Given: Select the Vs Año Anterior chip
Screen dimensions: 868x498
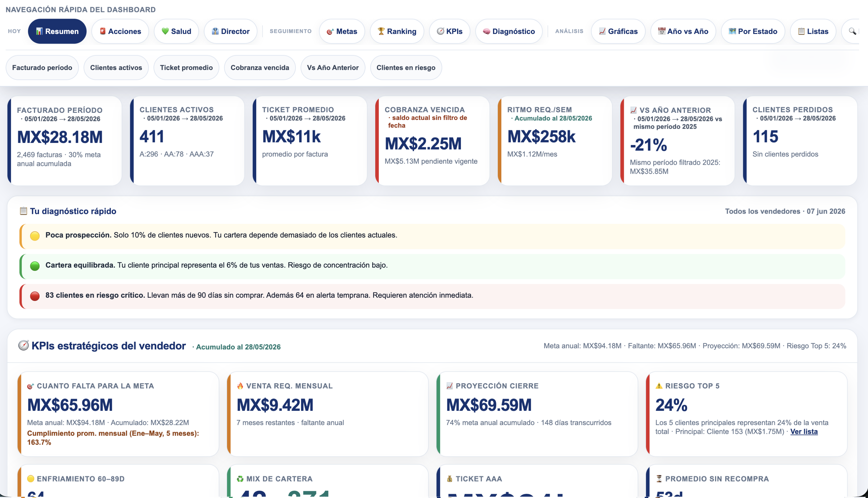Looking at the screenshot, I should pyautogui.click(x=333, y=67).
